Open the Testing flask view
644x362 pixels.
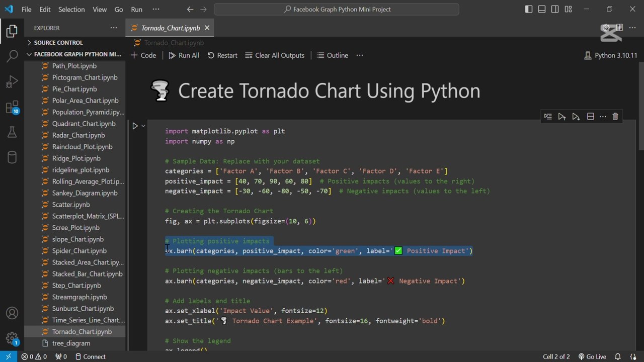coord(12,132)
